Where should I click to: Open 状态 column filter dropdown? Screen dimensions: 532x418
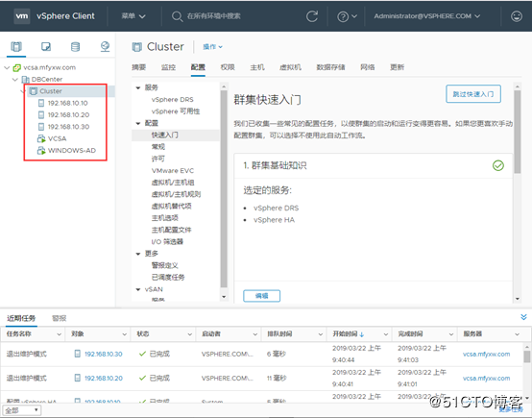[x=190, y=334]
